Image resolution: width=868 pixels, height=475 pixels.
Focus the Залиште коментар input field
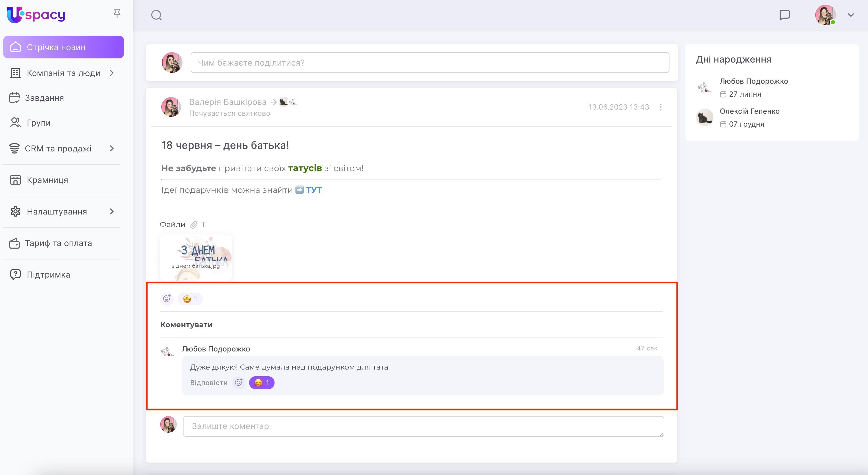[423, 426]
